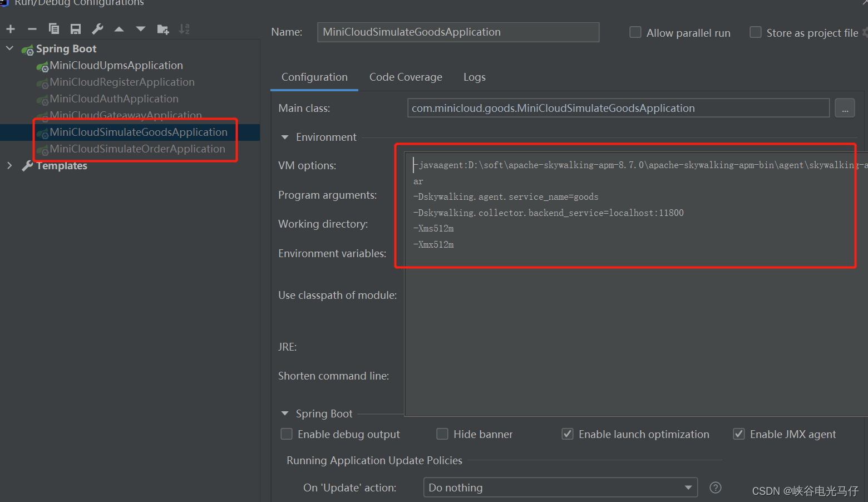The height and width of the screenshot is (502, 868).
Task: Collapse the Spring Boot tree node
Action: coord(9,48)
